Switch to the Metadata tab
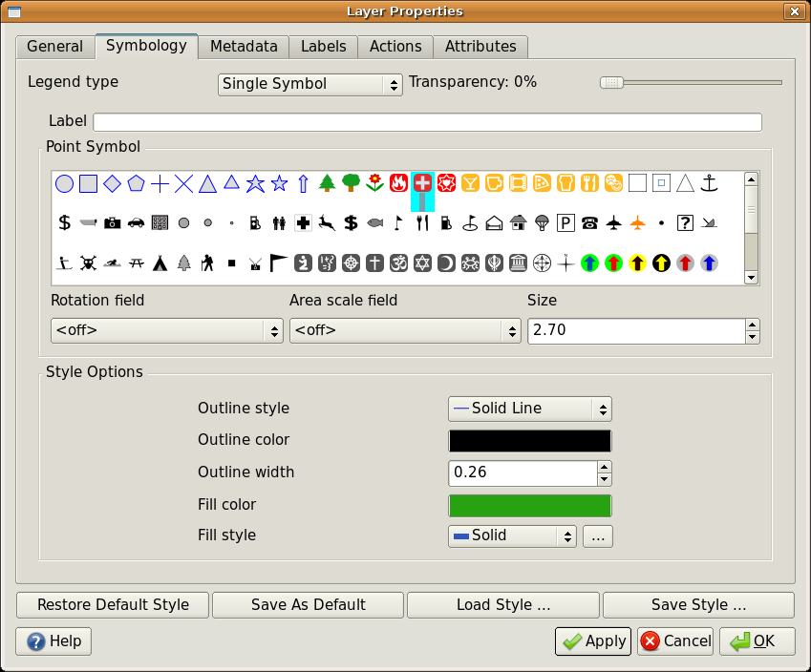Image resolution: width=811 pixels, height=672 pixels. [243, 46]
